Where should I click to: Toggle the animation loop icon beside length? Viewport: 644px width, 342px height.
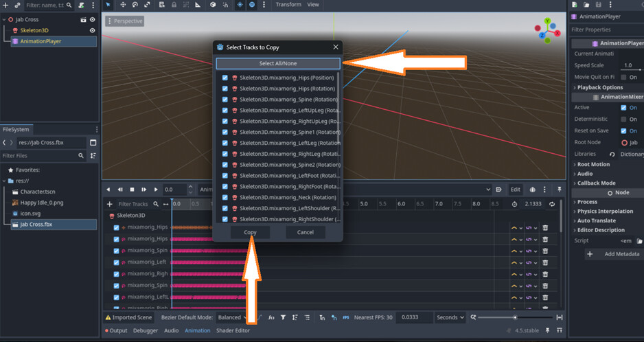pyautogui.click(x=551, y=204)
